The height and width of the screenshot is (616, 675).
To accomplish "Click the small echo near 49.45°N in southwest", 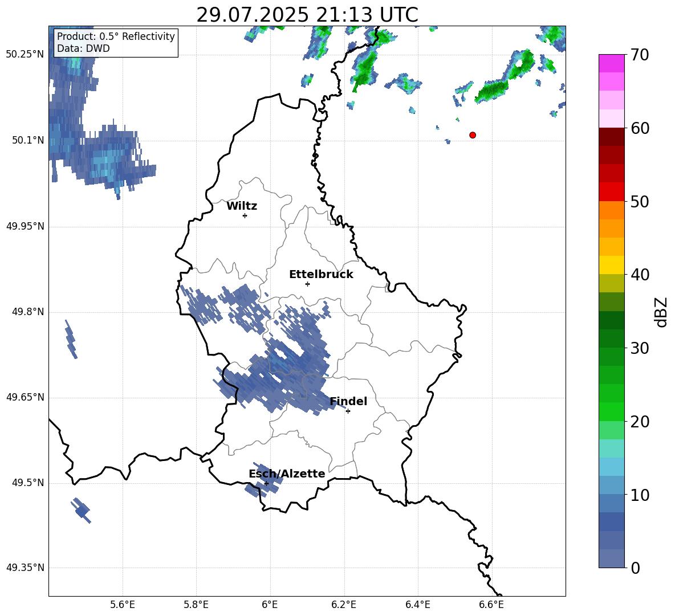I will click(x=81, y=511).
